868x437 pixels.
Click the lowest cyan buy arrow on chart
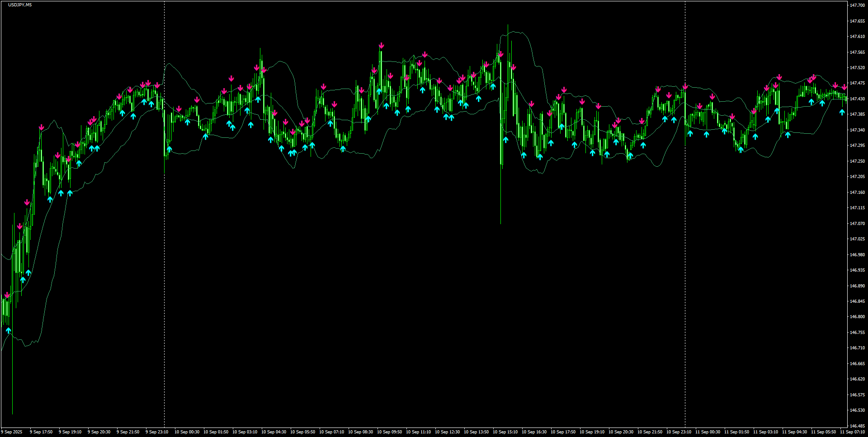coord(9,330)
